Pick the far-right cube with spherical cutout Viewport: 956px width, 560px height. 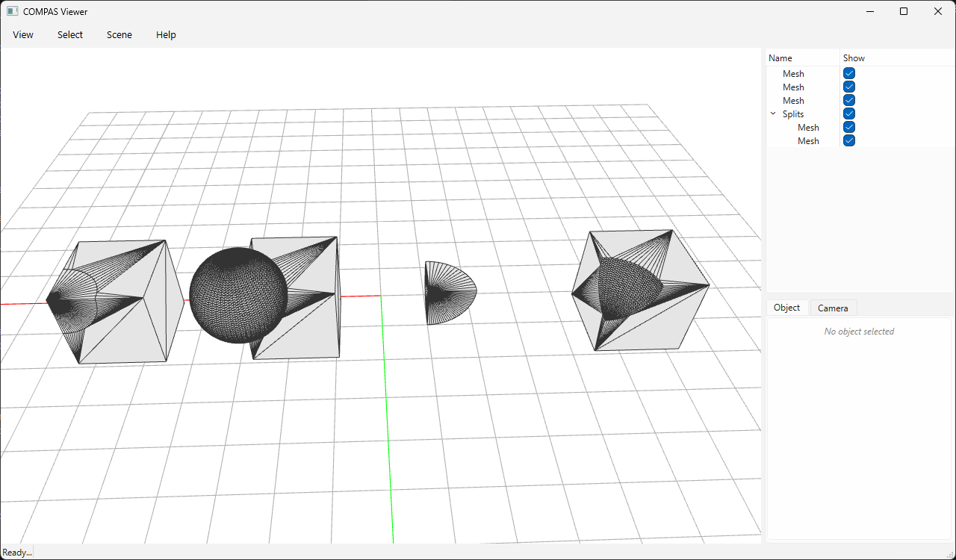click(640, 290)
